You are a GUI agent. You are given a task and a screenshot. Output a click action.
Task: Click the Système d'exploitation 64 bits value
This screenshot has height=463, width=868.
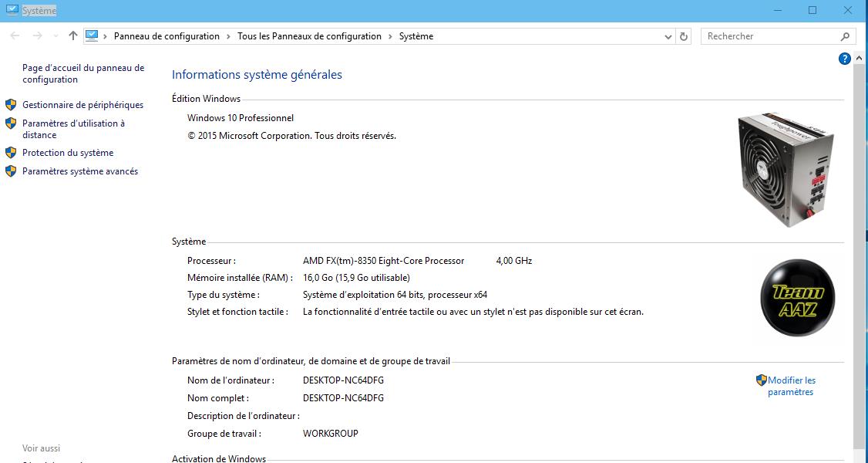click(395, 296)
